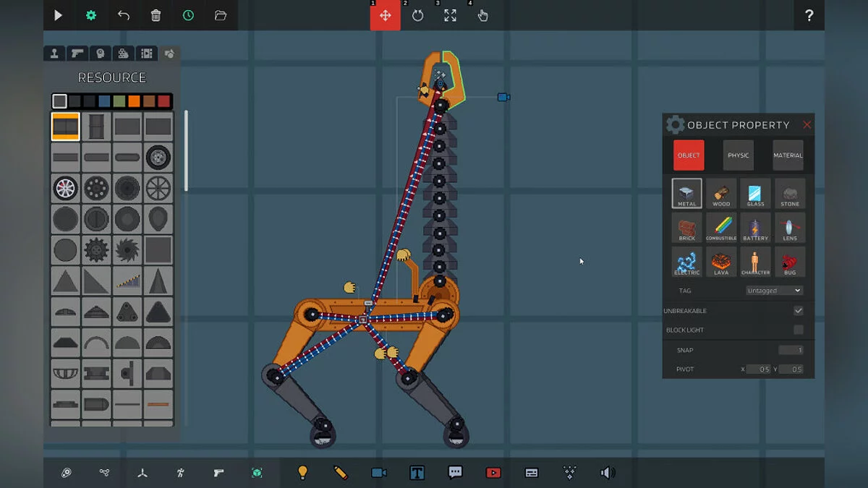Image resolution: width=868 pixels, height=488 pixels.
Task: Uncheck the Unbreakable checkbox
Action: [799, 310]
